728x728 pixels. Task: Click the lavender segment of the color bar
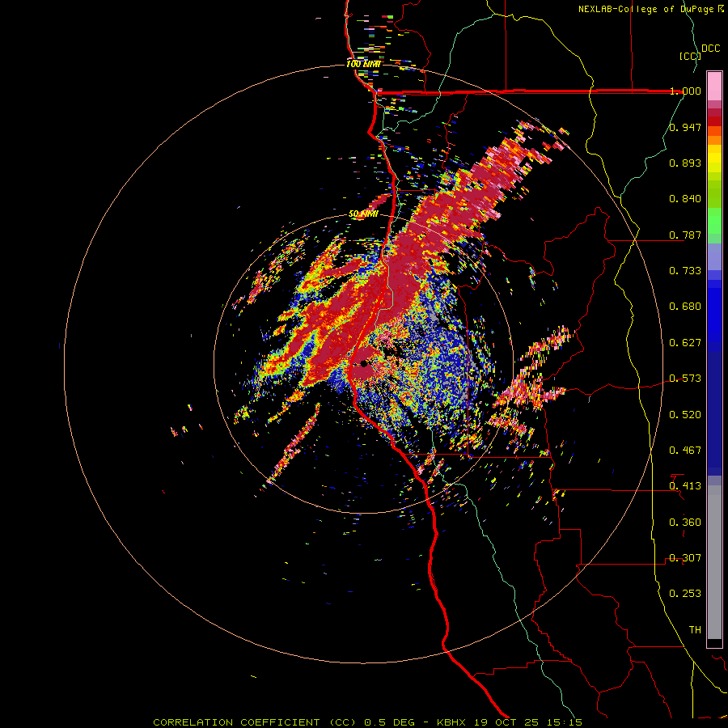point(714,256)
